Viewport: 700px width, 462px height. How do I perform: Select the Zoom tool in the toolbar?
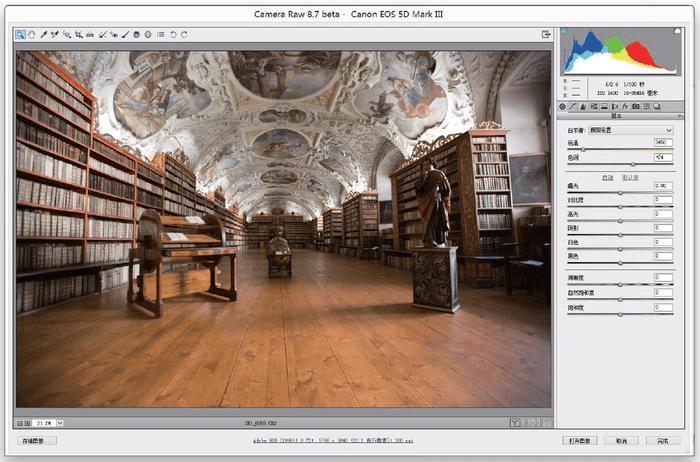point(20,34)
